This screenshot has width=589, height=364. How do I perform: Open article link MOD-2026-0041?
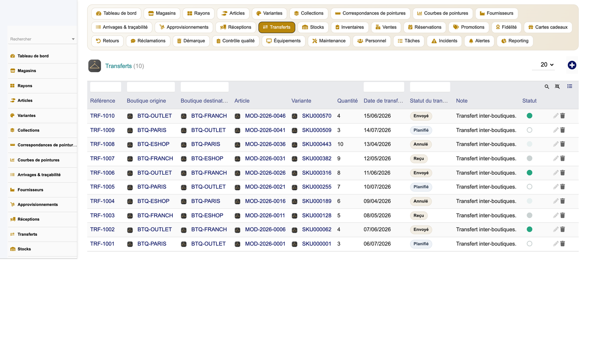265,130
